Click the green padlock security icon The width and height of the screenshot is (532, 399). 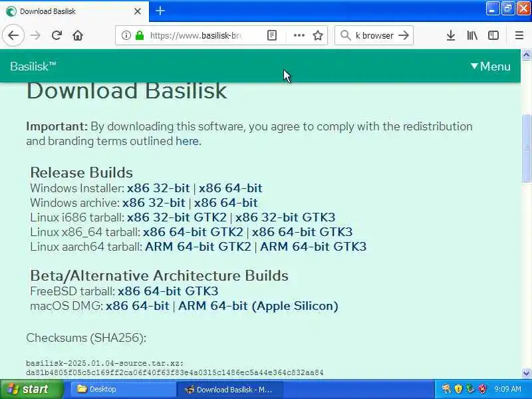[x=140, y=35]
